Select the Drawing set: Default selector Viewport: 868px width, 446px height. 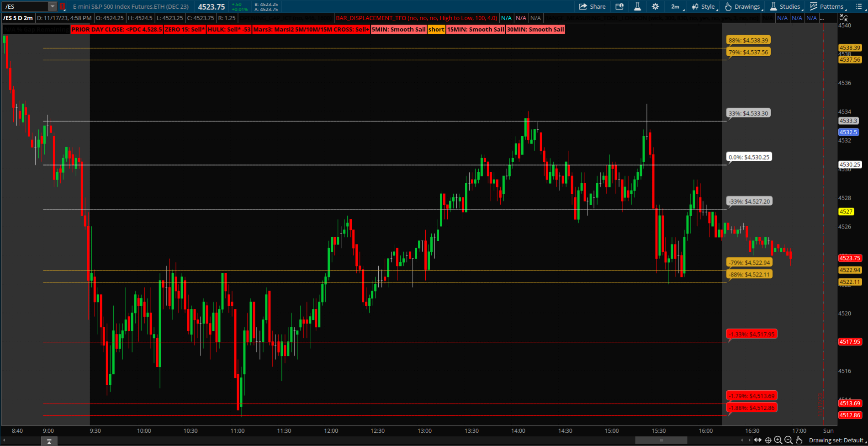[x=836, y=440]
